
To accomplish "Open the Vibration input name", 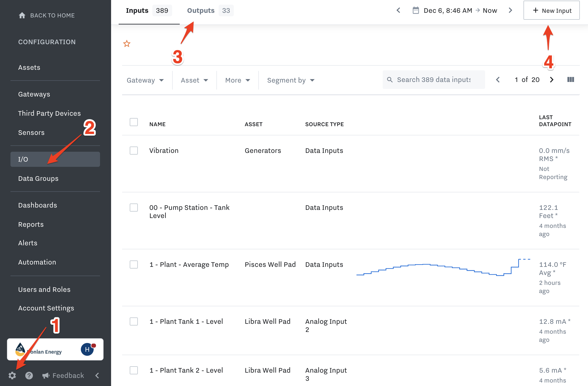I will tap(164, 151).
